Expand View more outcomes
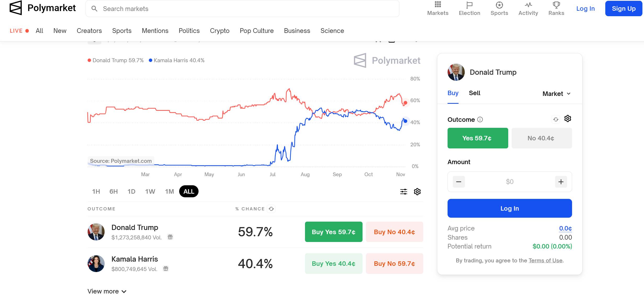Screen dimensions: 644x300 107,291
